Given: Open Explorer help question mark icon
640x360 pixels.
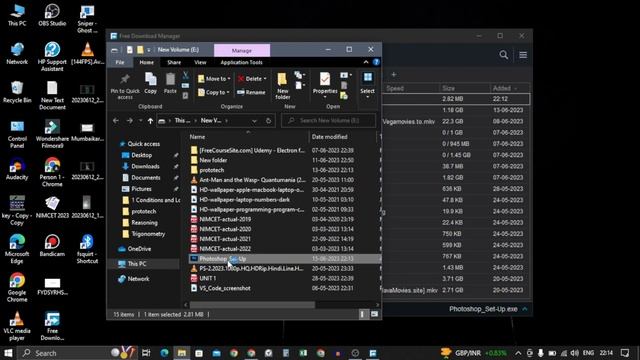Looking at the screenshot, I should [376, 62].
